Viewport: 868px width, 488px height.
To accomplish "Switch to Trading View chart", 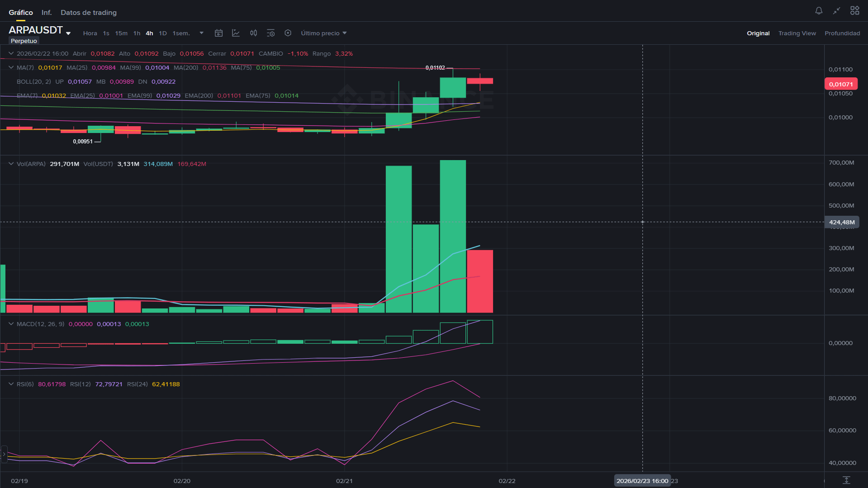I will 797,33.
